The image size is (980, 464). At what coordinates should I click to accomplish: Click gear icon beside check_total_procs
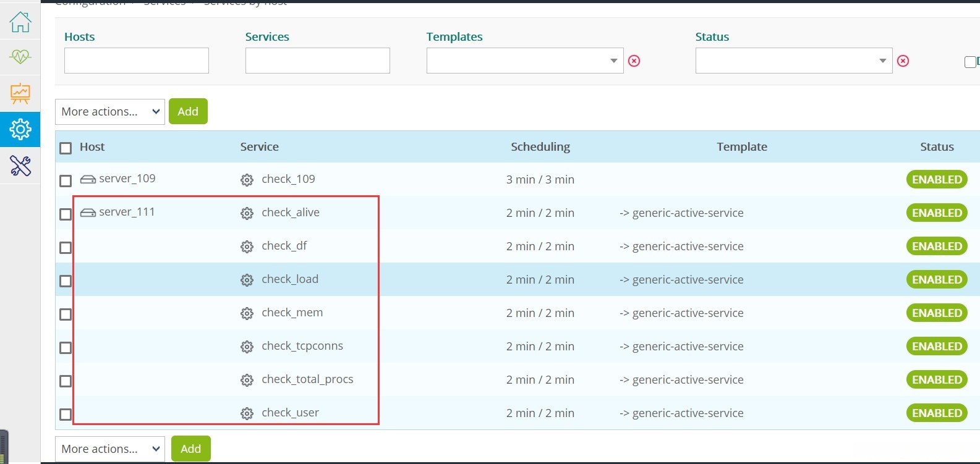(x=247, y=380)
